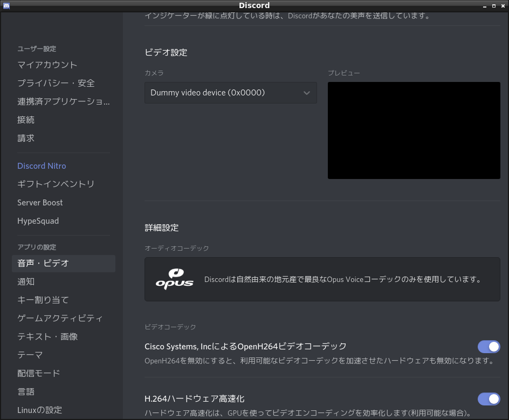Screen dimensions: 509x420
Task: Click Opus Voice codec description text
Action: 343,279
